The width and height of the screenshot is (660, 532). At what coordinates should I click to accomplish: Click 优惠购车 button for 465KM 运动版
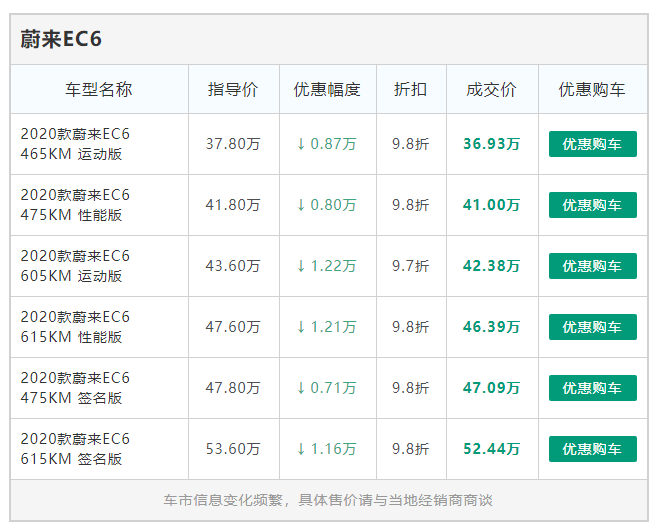pyautogui.click(x=592, y=144)
